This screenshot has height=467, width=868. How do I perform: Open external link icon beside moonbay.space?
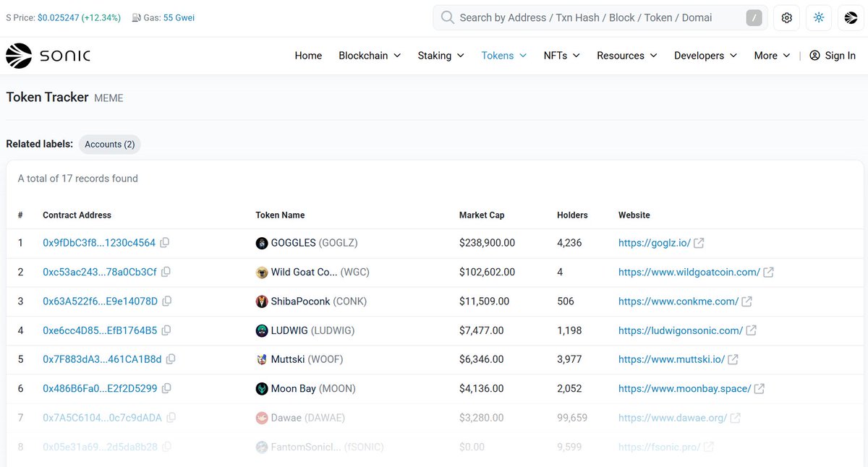coord(759,388)
